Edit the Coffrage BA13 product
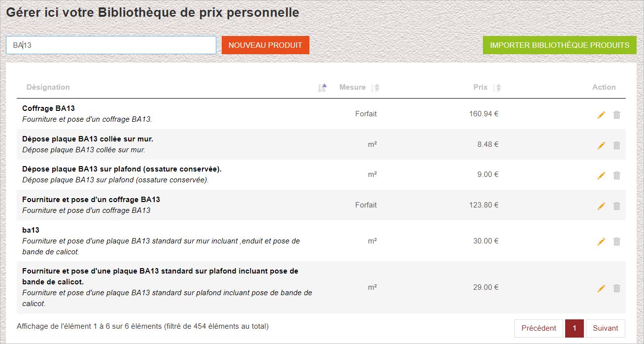The height and width of the screenshot is (344, 644). (x=601, y=114)
